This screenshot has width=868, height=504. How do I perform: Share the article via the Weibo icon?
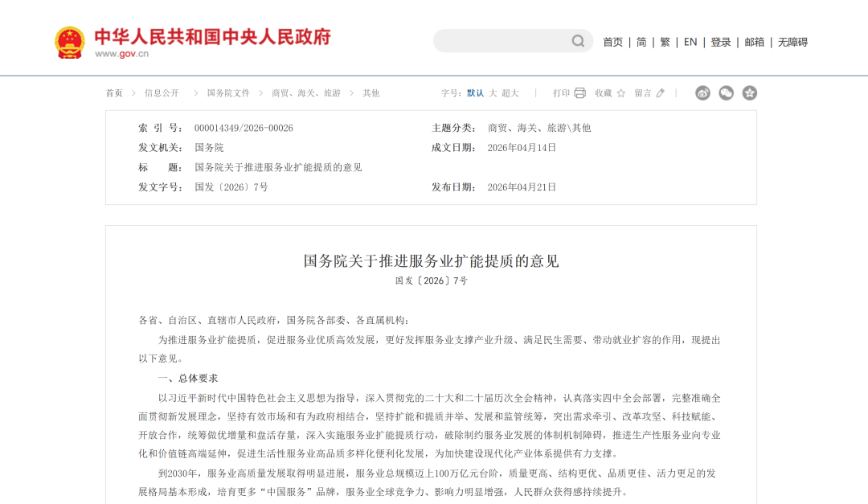(x=702, y=92)
